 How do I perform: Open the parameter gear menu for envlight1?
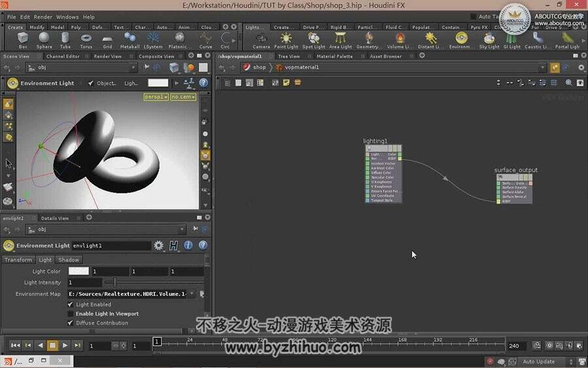[x=159, y=245]
